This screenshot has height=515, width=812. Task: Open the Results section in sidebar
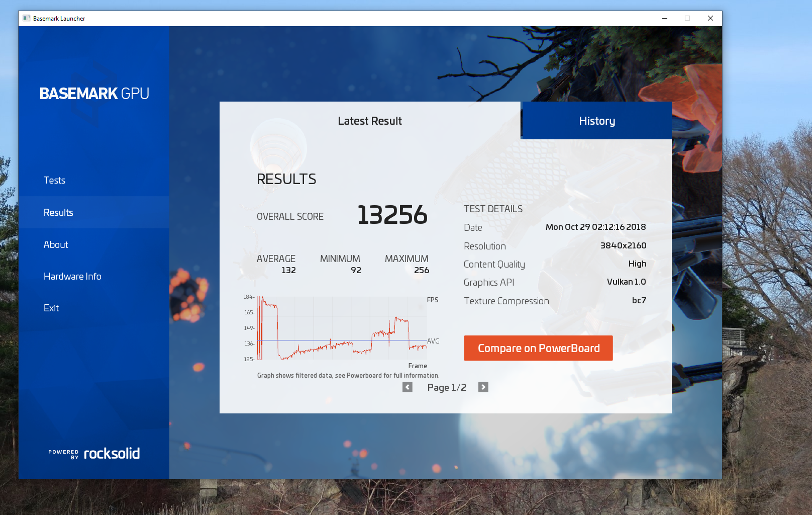click(x=58, y=213)
